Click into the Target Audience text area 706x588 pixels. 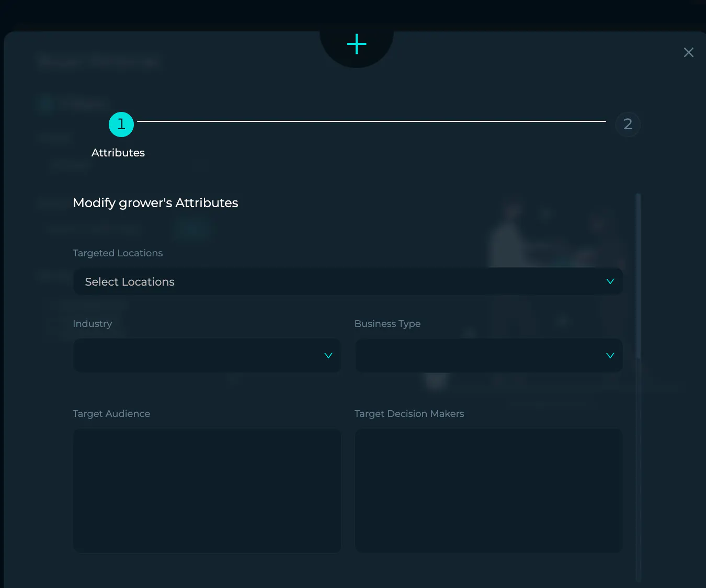point(207,491)
